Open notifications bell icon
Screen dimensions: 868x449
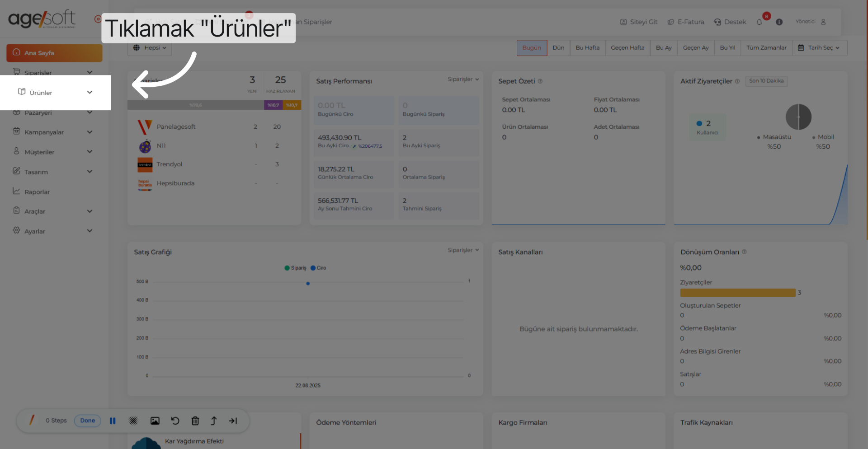coord(759,22)
